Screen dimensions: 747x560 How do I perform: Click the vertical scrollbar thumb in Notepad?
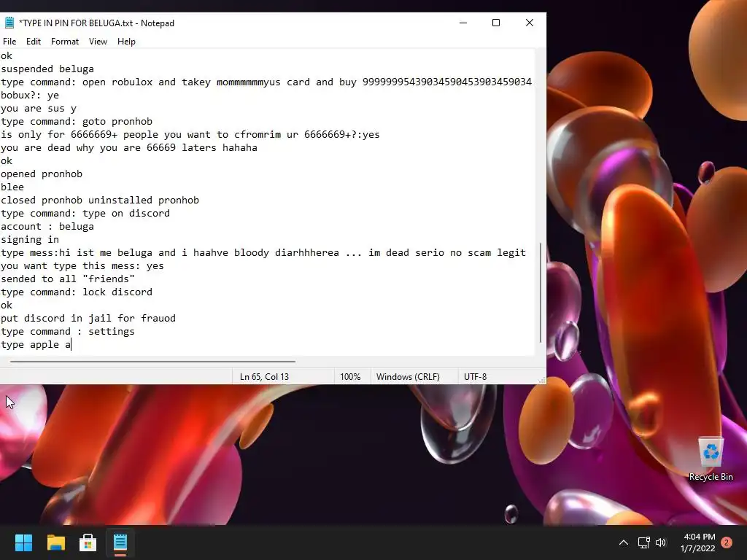coord(541,292)
